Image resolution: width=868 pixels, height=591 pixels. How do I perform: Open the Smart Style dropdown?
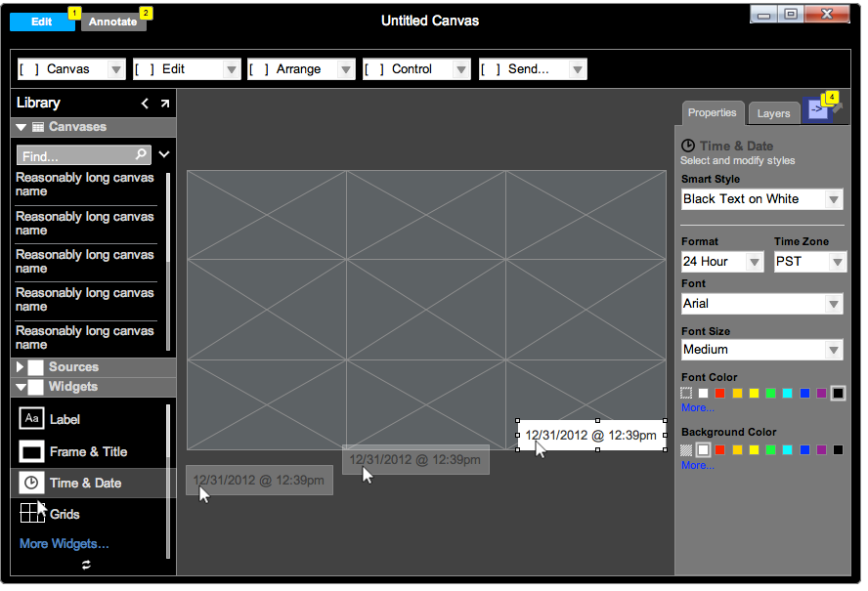pos(761,199)
